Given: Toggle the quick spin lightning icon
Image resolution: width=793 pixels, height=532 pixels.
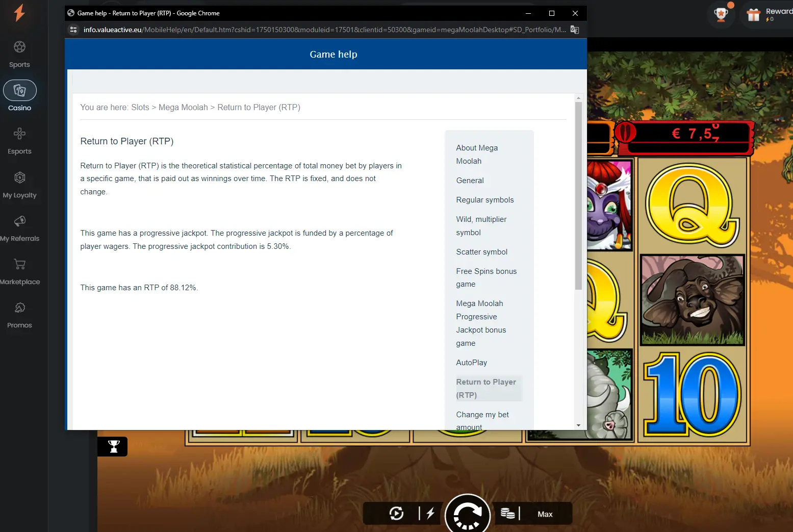Looking at the screenshot, I should [430, 513].
